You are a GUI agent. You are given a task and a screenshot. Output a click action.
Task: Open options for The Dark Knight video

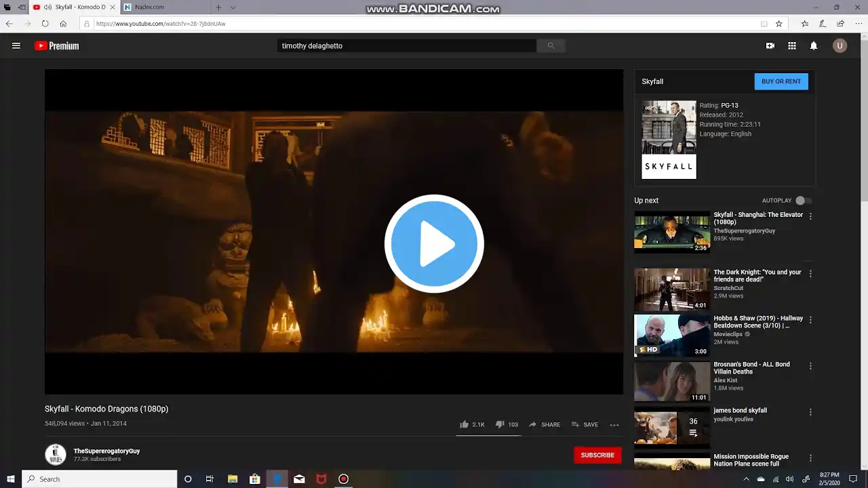810,274
